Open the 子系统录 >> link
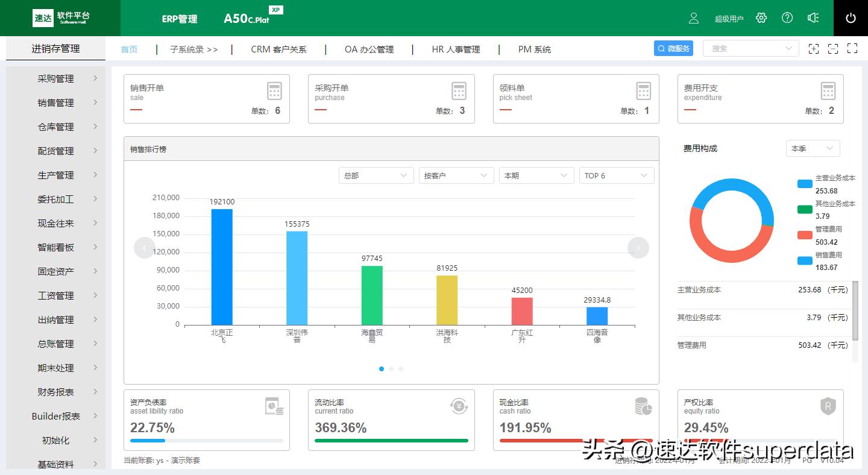This screenshot has height=475, width=868. 193,49
